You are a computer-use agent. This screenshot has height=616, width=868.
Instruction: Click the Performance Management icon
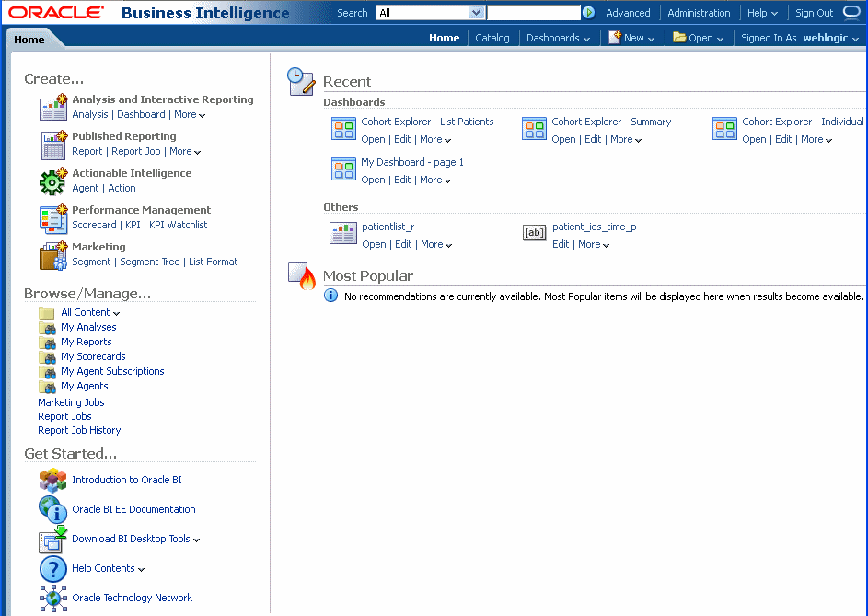[53, 218]
